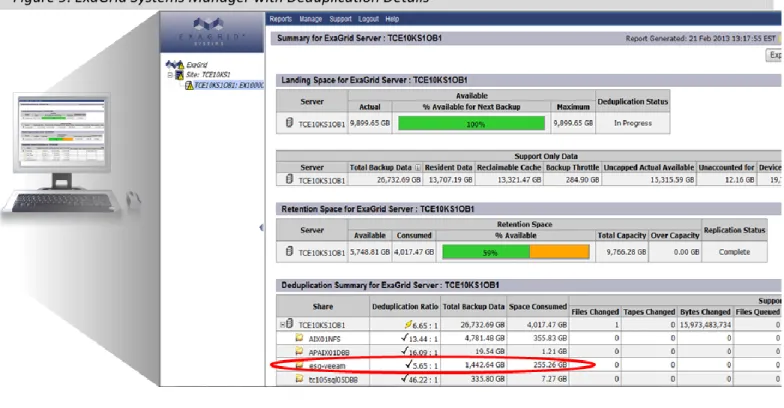Viewport: 784px width, 408px height.
Task: Select the ExaGrid root node in the tree
Action: click(x=197, y=65)
